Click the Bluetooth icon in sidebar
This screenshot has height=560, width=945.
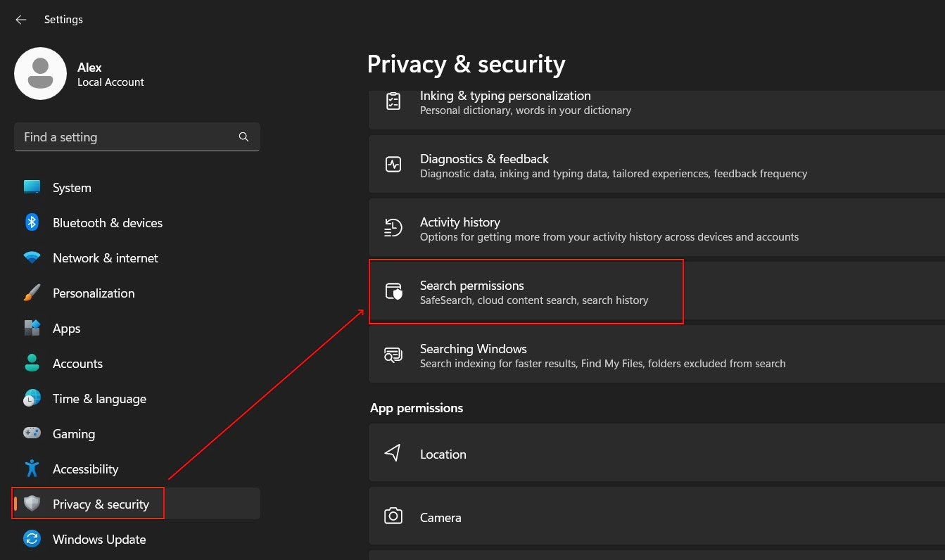click(32, 223)
